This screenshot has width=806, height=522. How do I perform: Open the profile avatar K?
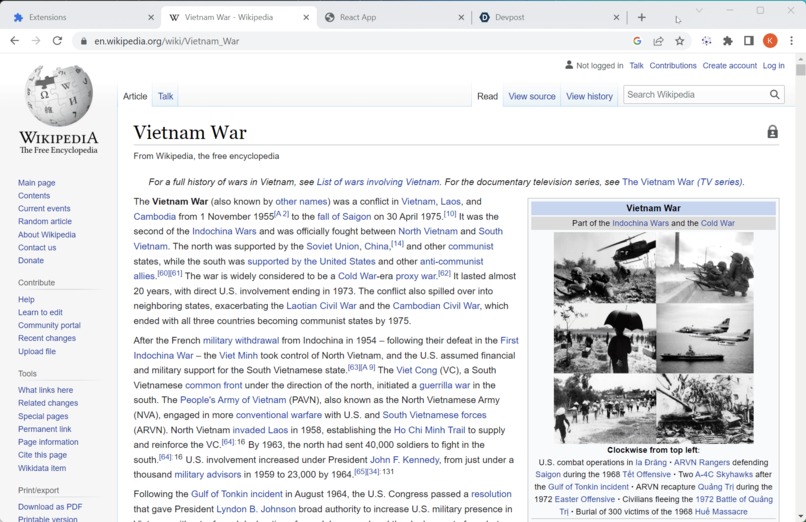[x=770, y=41]
